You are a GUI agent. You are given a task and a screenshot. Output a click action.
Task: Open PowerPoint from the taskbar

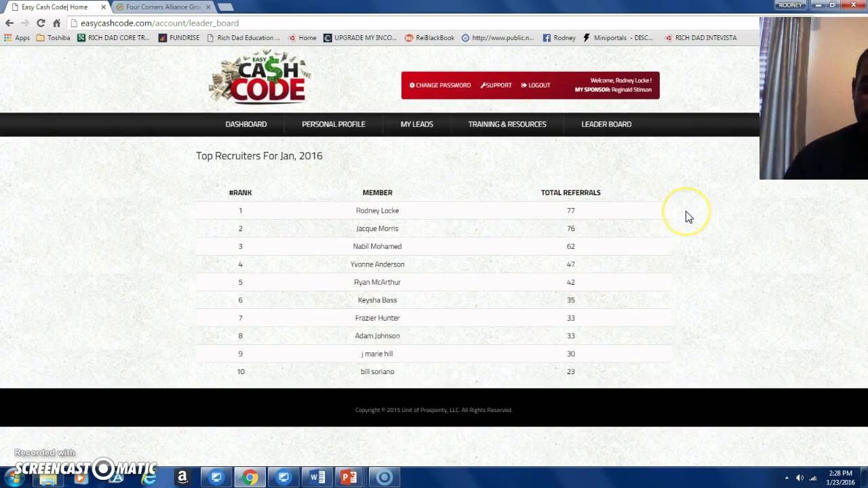point(349,478)
